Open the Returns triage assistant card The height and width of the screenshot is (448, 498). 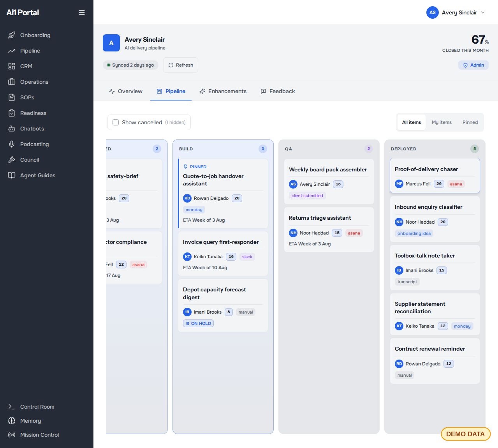(329, 229)
